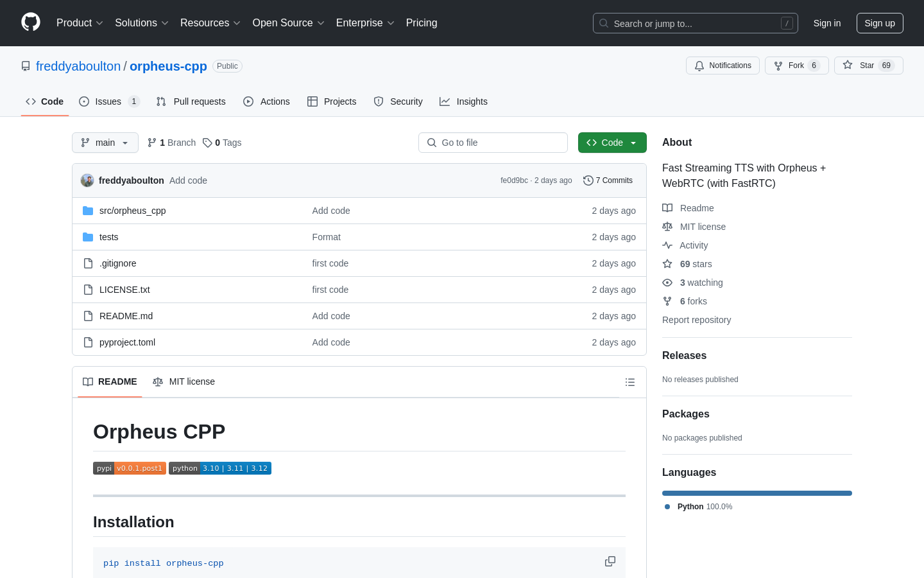Select the MIT license tab in file viewer

[x=184, y=381]
